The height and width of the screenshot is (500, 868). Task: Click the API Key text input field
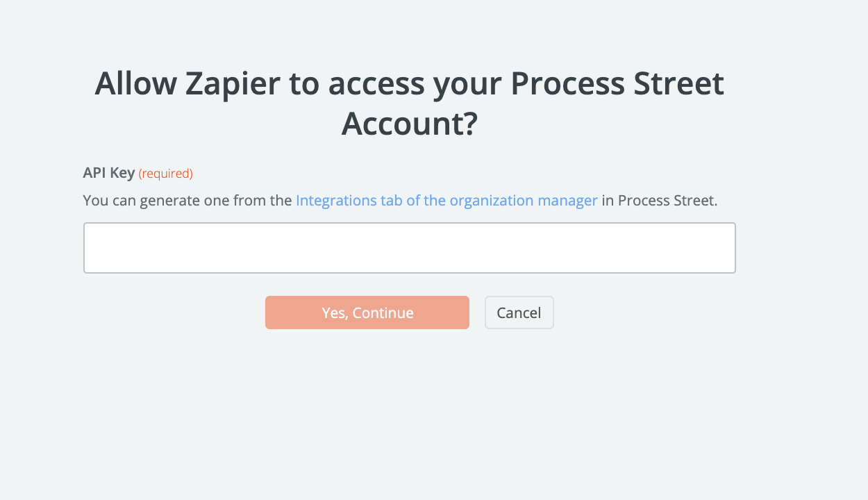(x=409, y=248)
